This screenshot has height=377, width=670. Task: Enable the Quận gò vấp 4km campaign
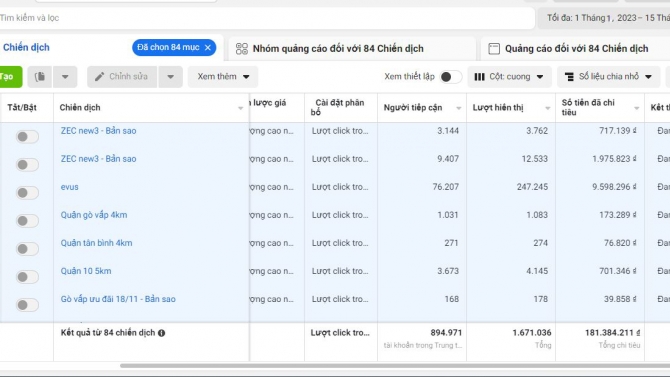point(27,221)
